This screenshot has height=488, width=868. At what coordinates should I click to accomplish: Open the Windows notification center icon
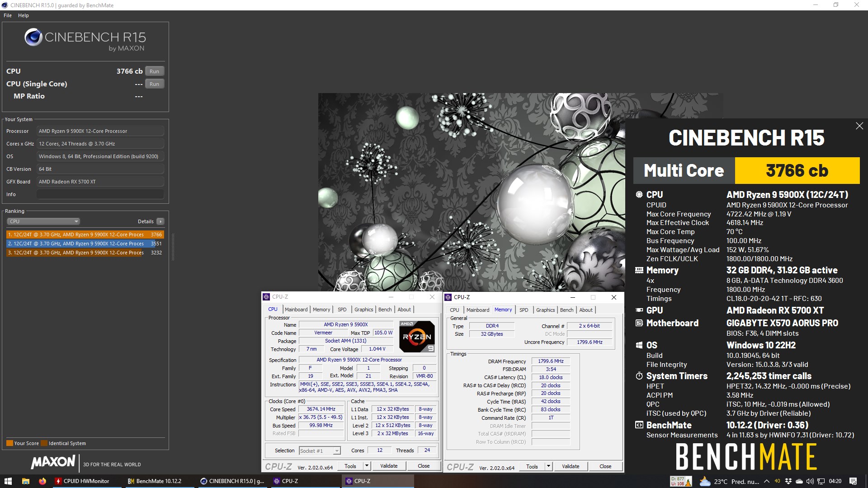click(x=853, y=481)
